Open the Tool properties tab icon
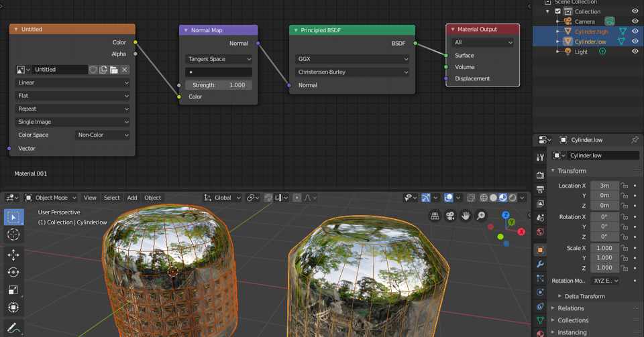The height and width of the screenshot is (337, 644). [x=540, y=157]
